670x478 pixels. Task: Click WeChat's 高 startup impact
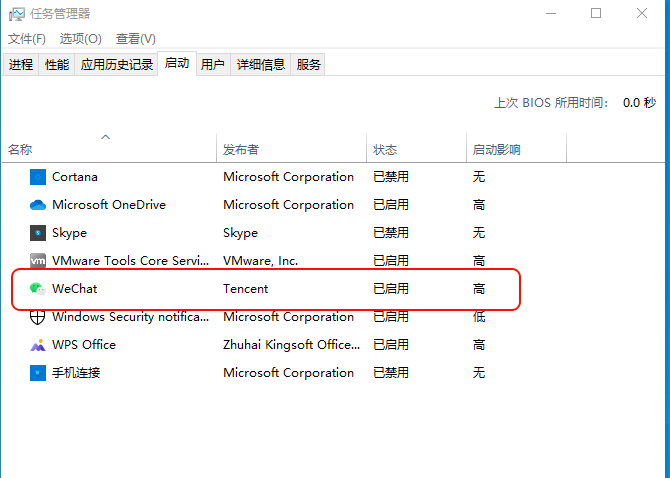pyautogui.click(x=479, y=289)
